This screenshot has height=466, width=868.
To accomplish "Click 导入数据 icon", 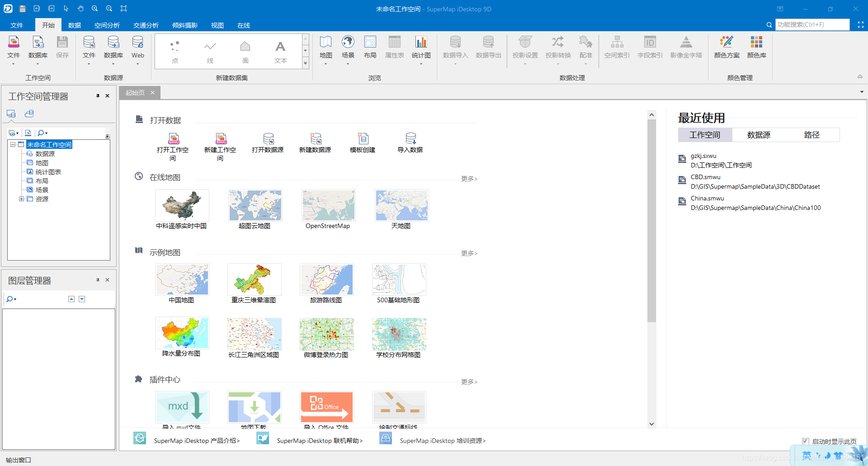I will pyautogui.click(x=410, y=143).
